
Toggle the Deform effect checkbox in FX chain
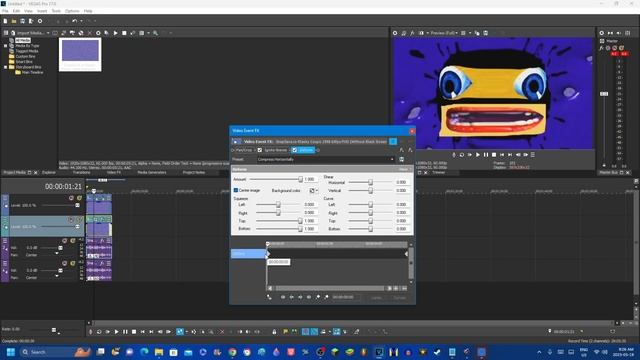(x=294, y=150)
